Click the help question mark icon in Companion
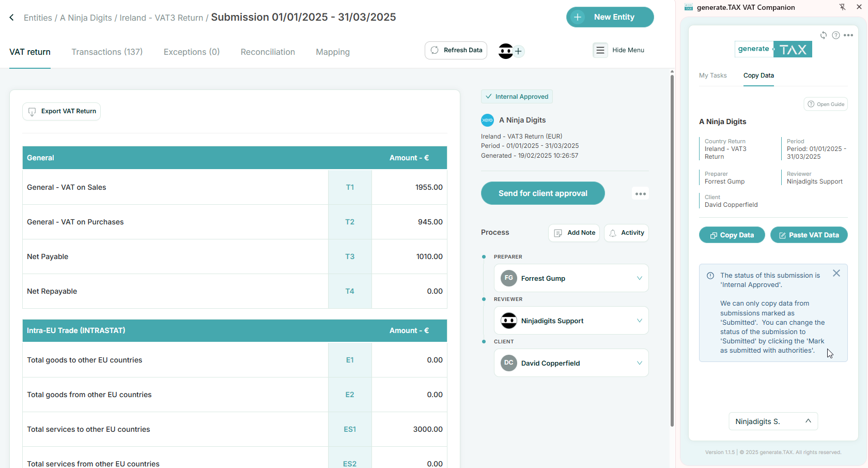Image resolution: width=868 pixels, height=468 pixels. click(x=835, y=35)
